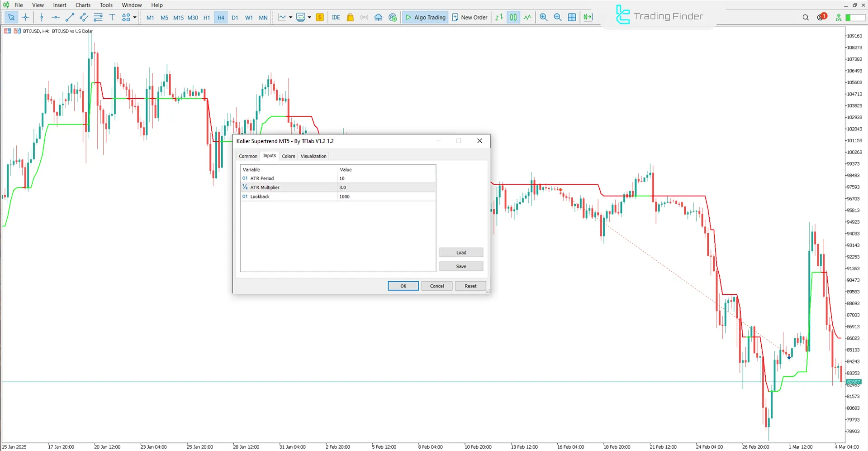Open the MetaEditor IDE

[336, 17]
